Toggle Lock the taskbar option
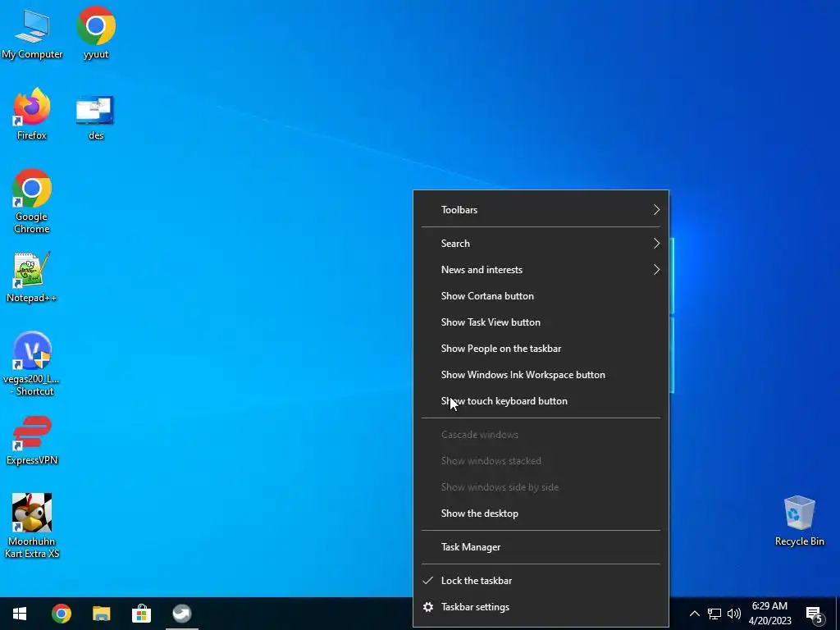Viewport: 840px width, 630px height. click(541, 581)
